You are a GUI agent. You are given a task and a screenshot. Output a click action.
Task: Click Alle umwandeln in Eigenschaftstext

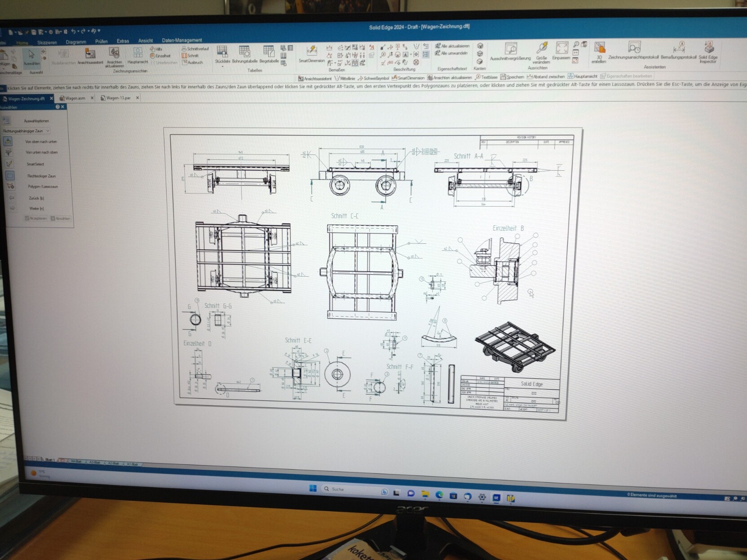(451, 53)
